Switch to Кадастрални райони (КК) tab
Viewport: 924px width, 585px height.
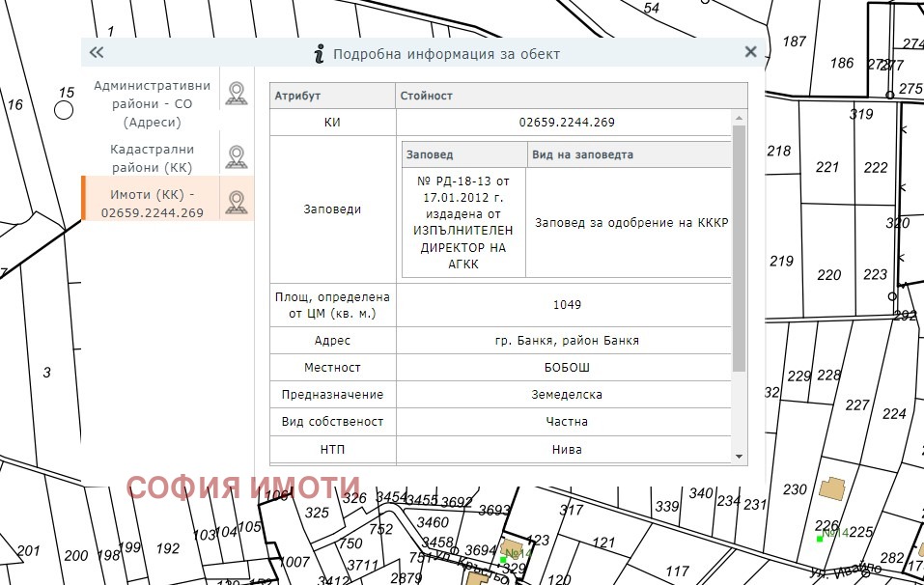[x=152, y=158]
